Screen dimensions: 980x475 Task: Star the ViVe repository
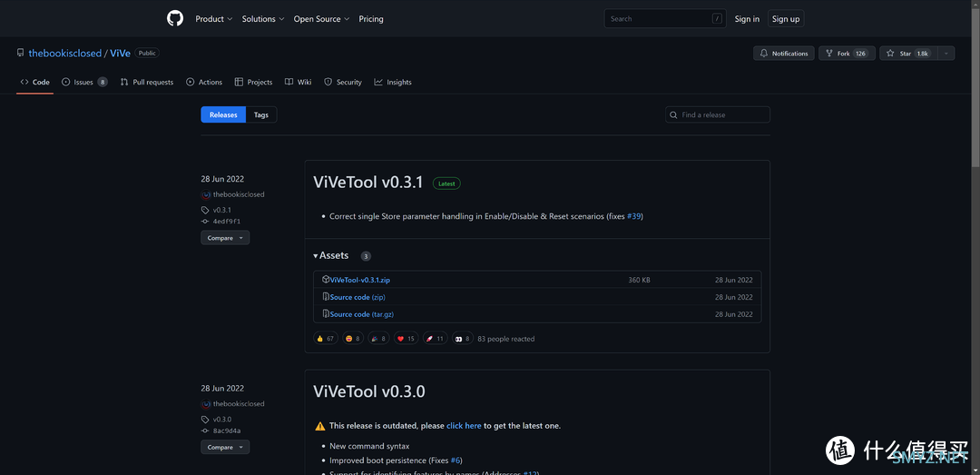point(908,54)
